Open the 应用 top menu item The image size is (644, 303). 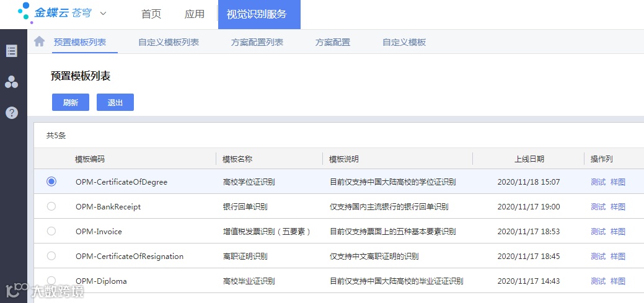194,14
